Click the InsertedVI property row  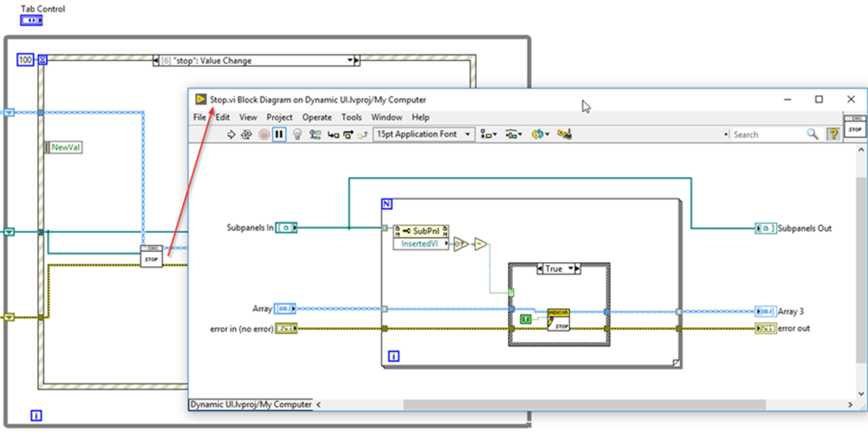tap(422, 244)
